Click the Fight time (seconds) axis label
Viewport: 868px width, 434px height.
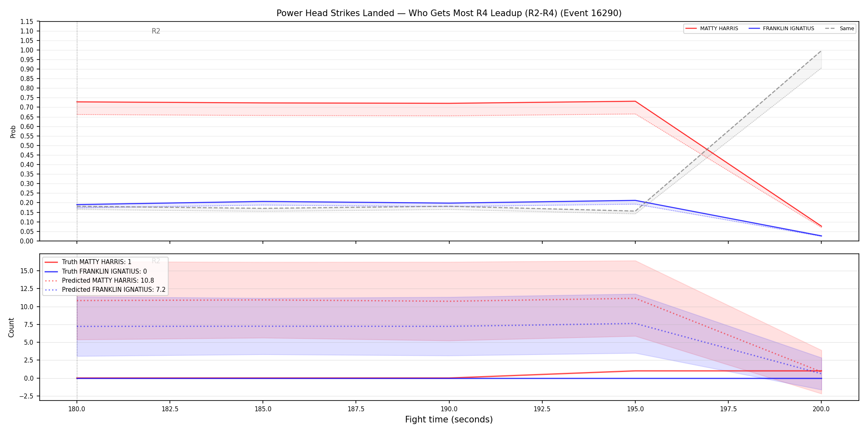449,420
